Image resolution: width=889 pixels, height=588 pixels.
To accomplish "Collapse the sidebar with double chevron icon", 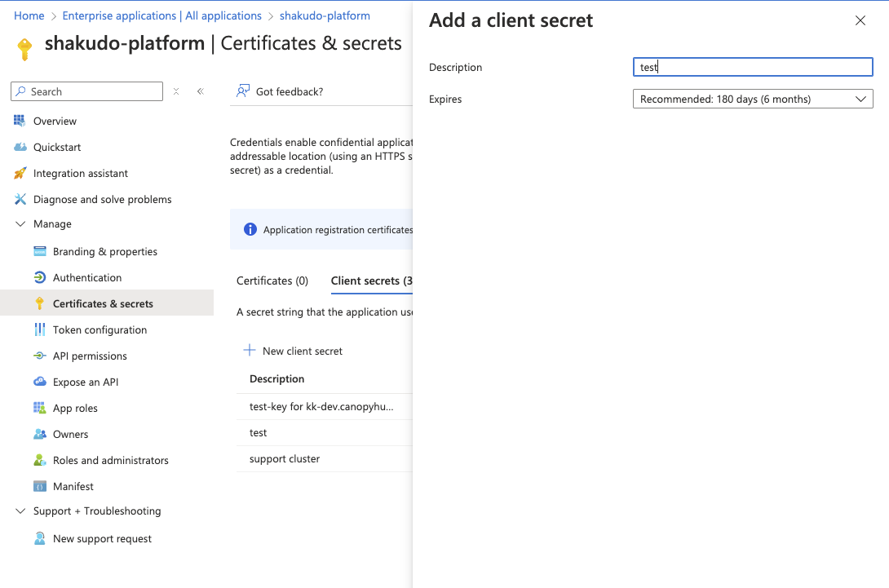I will (201, 91).
